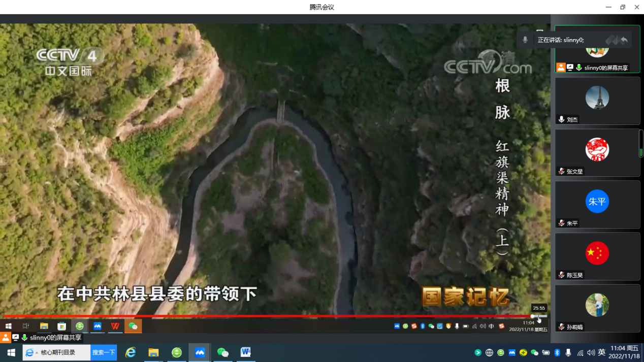644x362 pixels.
Task: Click the Bluetooth icon in system tray
Action: pos(557,353)
